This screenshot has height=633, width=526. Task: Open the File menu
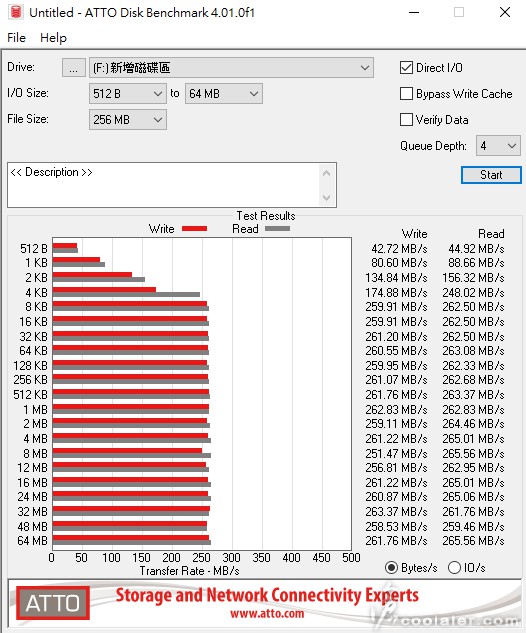click(x=17, y=38)
